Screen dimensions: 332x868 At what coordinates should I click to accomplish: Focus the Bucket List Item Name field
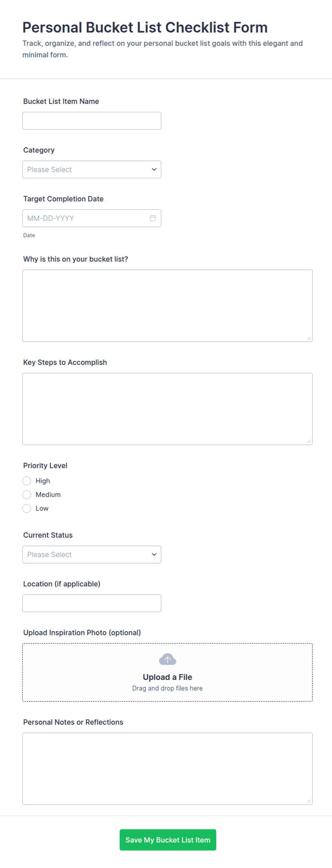(92, 121)
